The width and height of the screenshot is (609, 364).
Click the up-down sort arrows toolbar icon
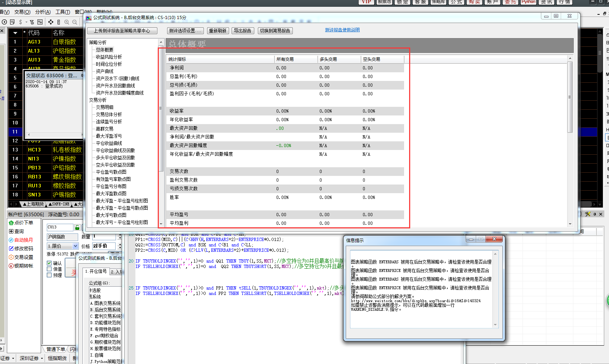40,22
